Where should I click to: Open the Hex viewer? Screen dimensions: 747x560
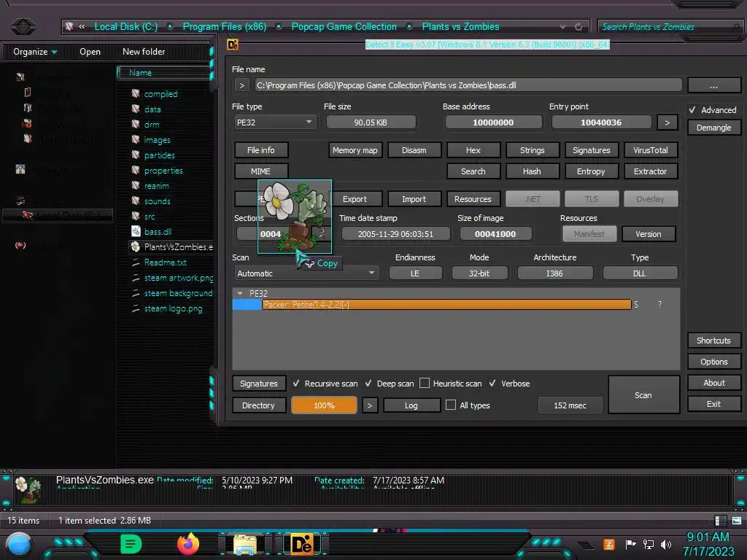[473, 150]
